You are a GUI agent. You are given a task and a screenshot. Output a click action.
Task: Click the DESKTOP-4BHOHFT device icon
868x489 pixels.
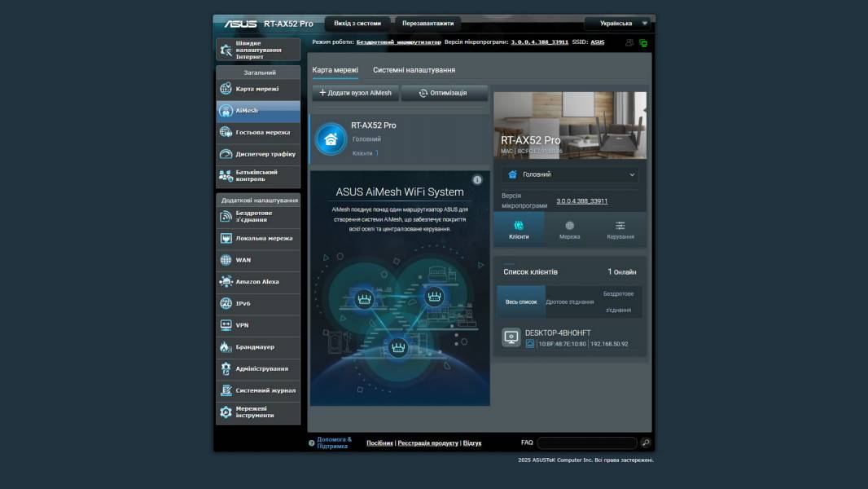(511, 337)
